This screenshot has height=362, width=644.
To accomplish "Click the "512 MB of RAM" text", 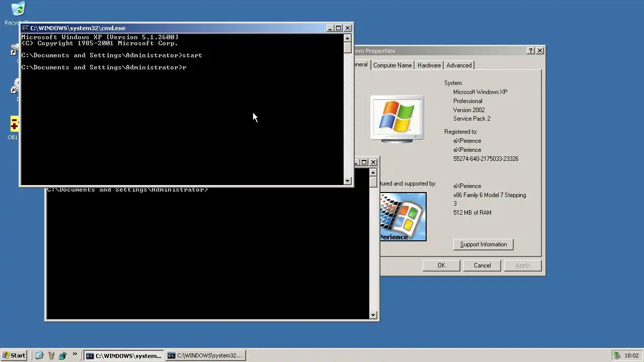I will 472,213.
